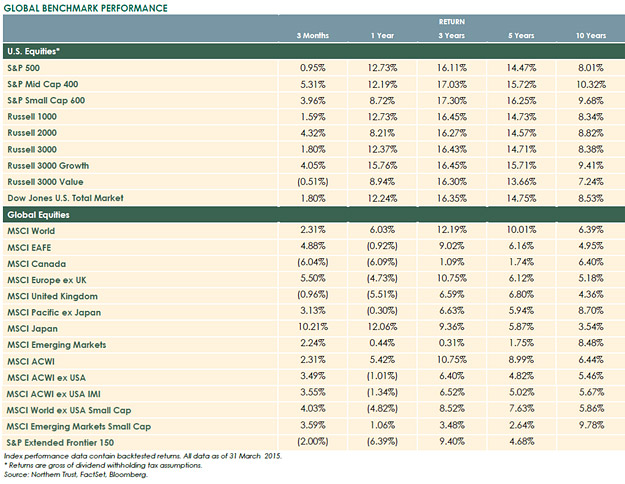
Task: Select the Russell 3000 Growth row label
Action: pos(48,165)
